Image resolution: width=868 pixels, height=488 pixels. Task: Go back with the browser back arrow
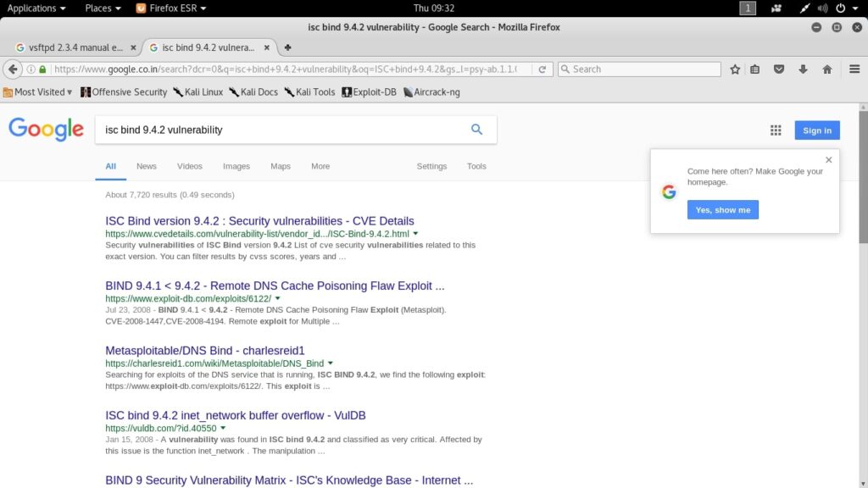pyautogui.click(x=12, y=69)
